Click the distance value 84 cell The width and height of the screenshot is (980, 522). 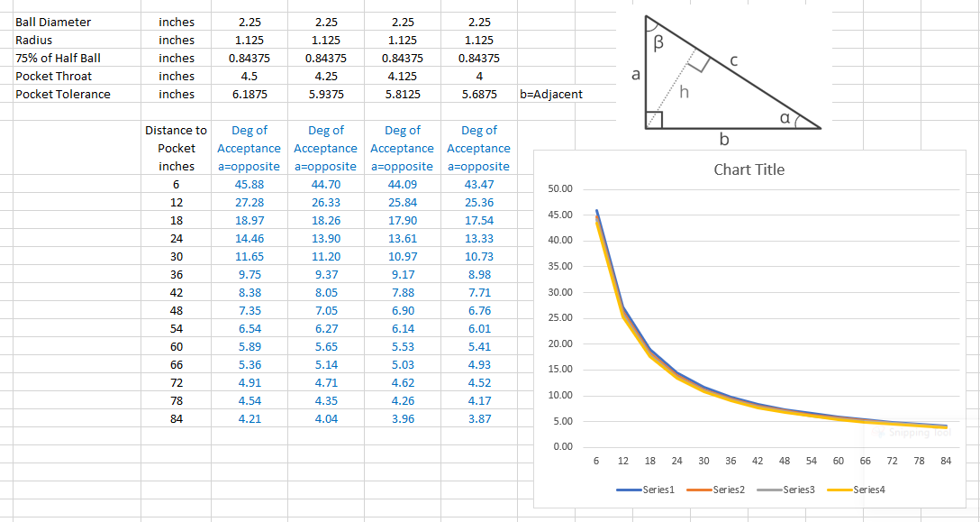[176, 418]
